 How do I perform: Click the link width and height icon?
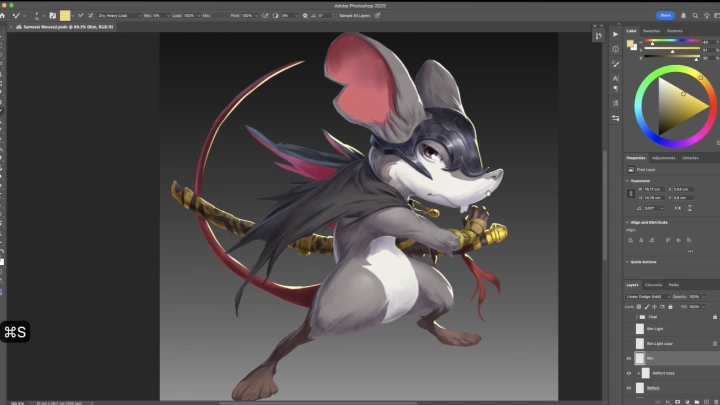630,193
